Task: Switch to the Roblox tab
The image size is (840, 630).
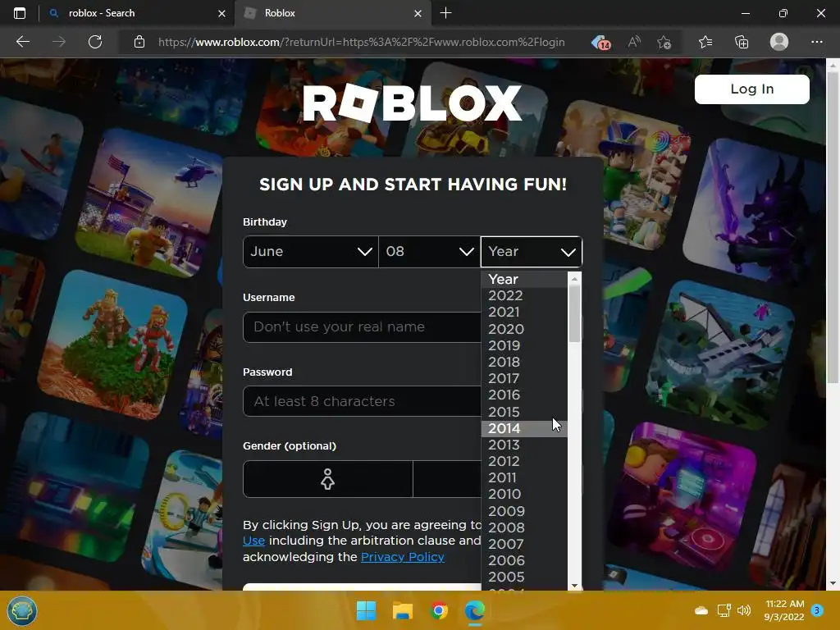Action: (333, 13)
